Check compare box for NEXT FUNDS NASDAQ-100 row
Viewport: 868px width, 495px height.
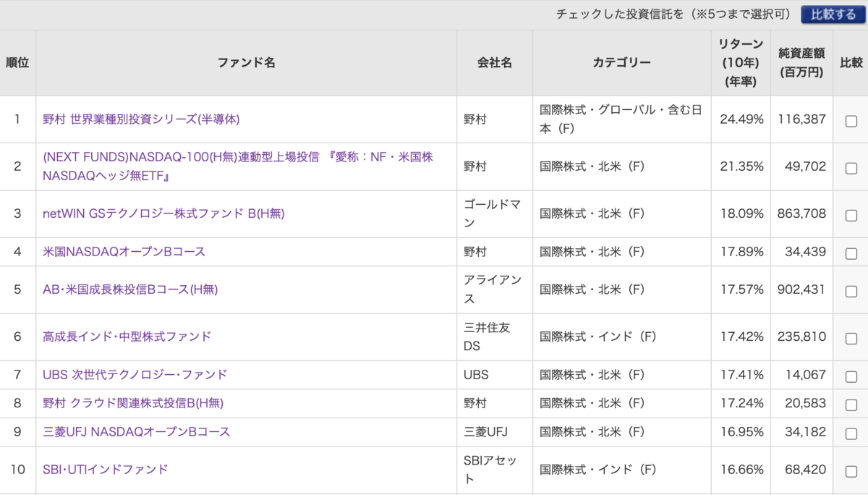click(851, 168)
